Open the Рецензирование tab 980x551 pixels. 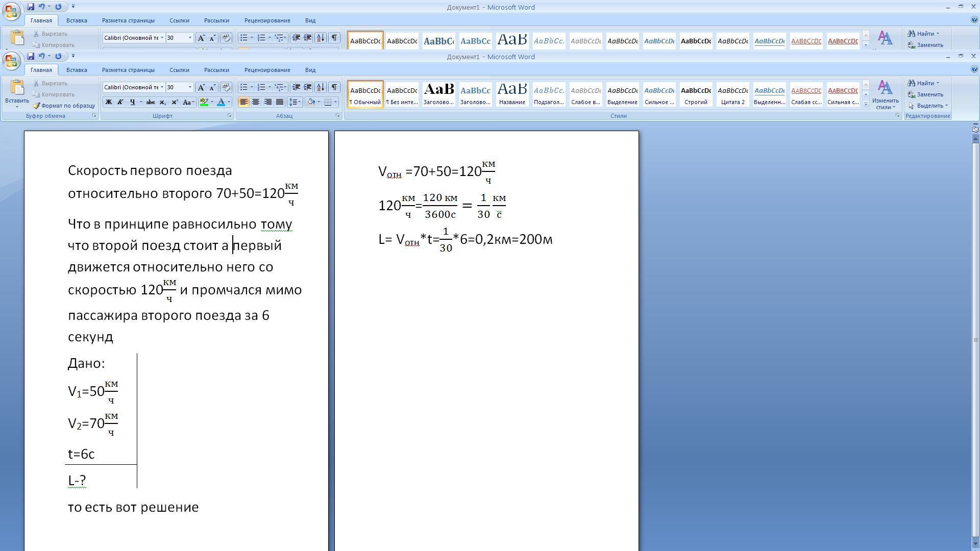tap(267, 70)
